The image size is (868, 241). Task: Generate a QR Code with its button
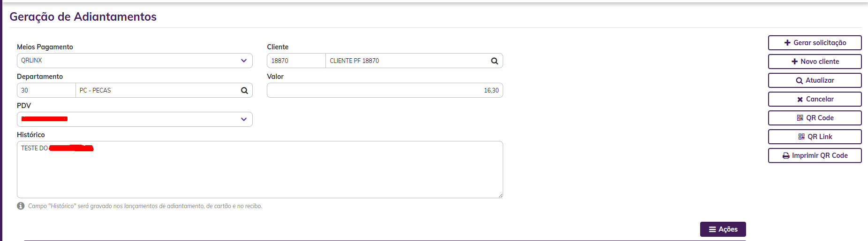pos(815,118)
